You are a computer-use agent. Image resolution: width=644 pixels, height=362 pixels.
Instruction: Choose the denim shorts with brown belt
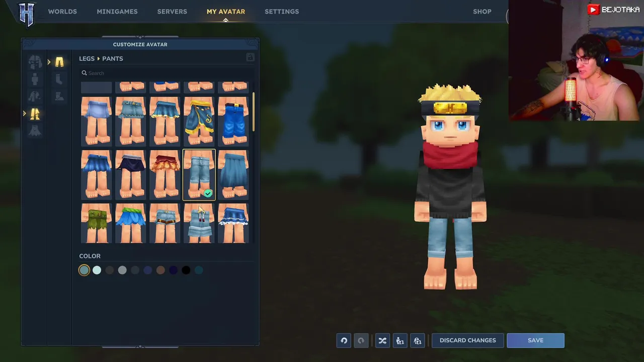point(165,223)
